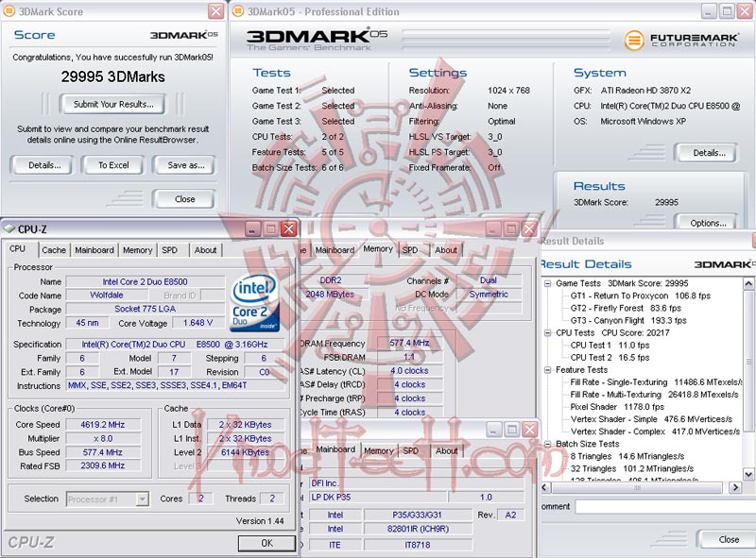Select Mainboard tab in memory CPU-Z window

click(335, 250)
